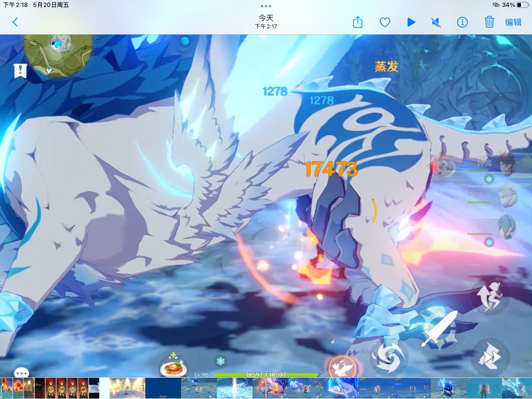The width and height of the screenshot is (532, 399).
Task: Switch to party member 行秋
Action: (492, 227)
